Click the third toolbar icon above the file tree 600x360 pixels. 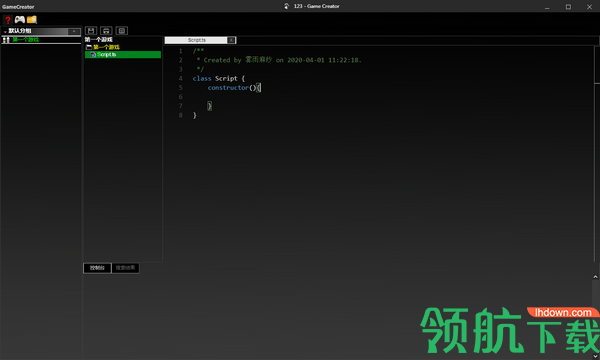click(122, 31)
